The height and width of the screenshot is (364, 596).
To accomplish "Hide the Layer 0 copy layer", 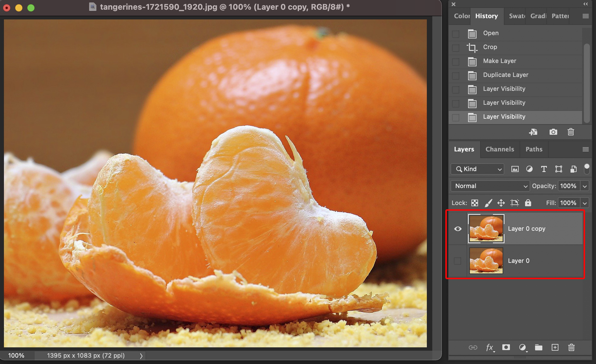I will pyautogui.click(x=458, y=229).
